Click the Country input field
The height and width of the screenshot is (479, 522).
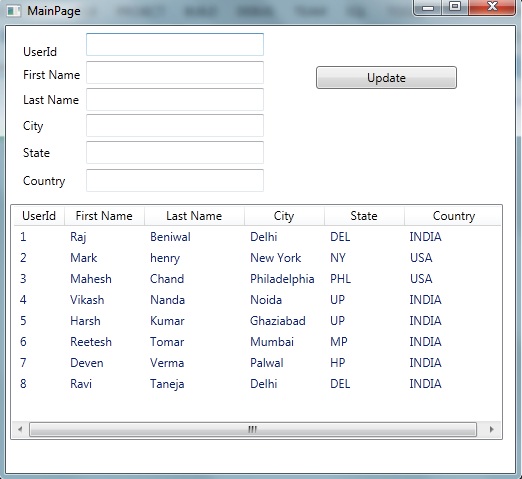175,180
